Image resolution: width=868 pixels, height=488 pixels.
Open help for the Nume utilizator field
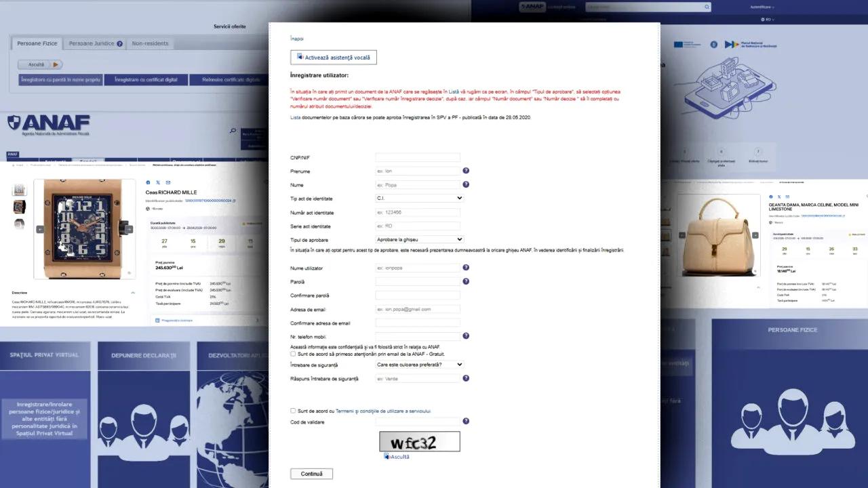[466, 268]
